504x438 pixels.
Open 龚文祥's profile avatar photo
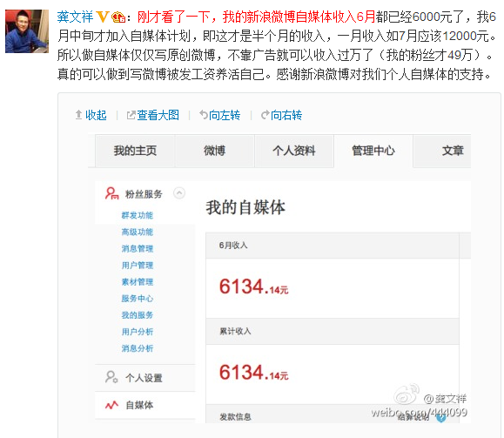click(x=27, y=31)
